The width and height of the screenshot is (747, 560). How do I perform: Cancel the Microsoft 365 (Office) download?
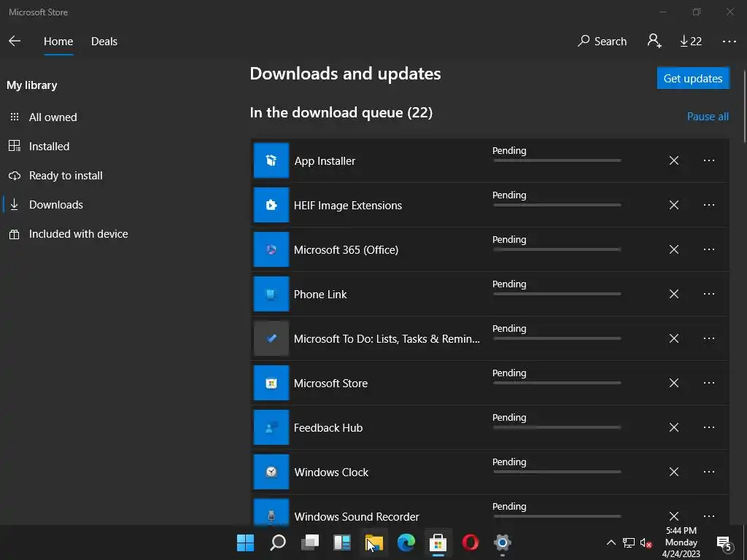(673, 249)
